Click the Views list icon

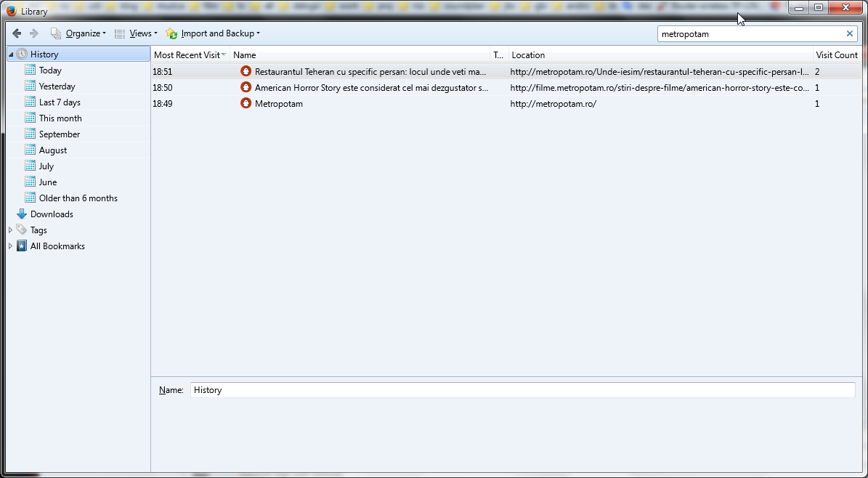120,34
